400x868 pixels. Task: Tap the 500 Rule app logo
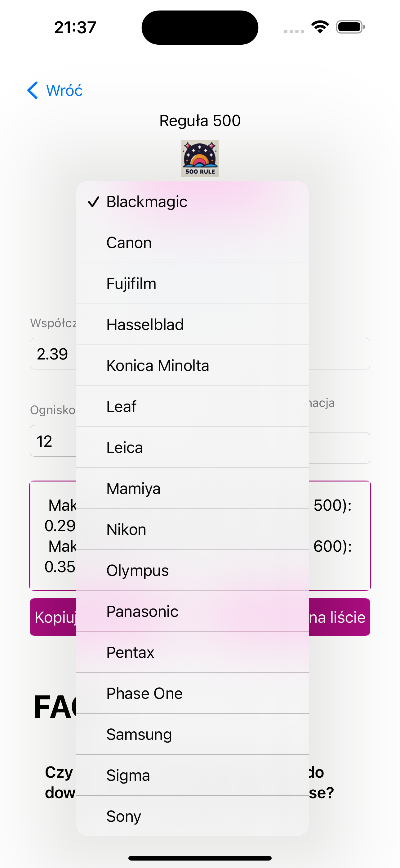pos(200,158)
